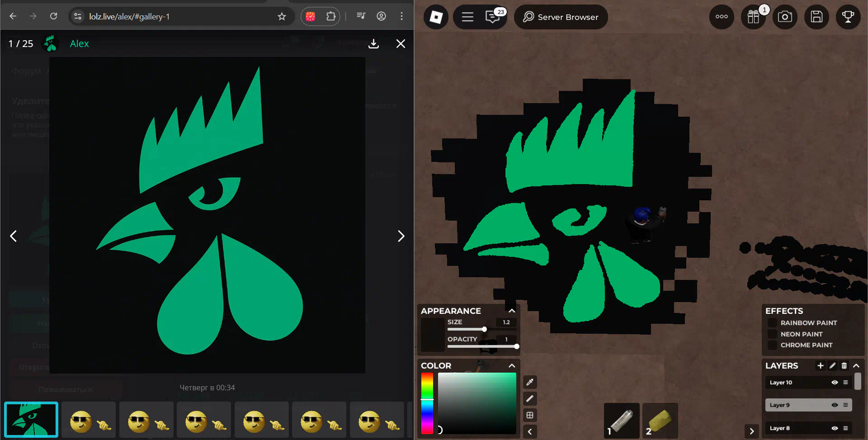
Task: Download the gallery image
Action: [373, 43]
